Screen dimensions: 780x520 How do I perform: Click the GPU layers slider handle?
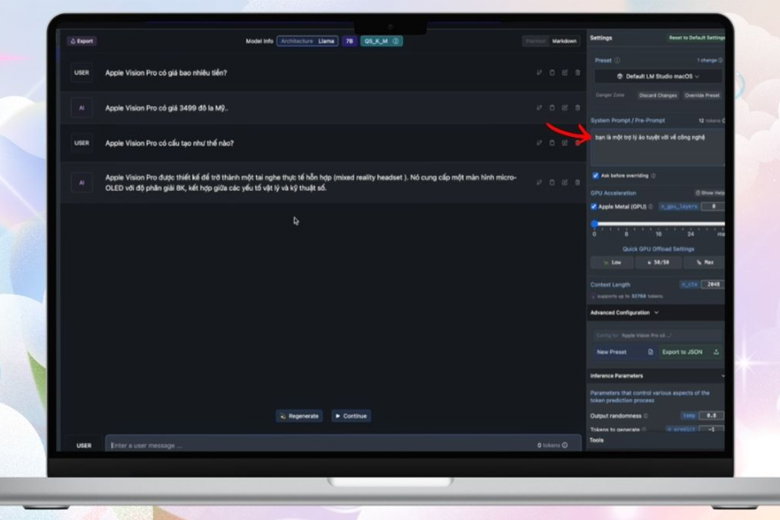point(594,224)
